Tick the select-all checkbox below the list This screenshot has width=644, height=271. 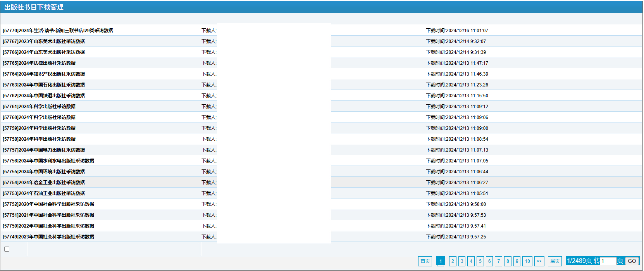[7, 249]
